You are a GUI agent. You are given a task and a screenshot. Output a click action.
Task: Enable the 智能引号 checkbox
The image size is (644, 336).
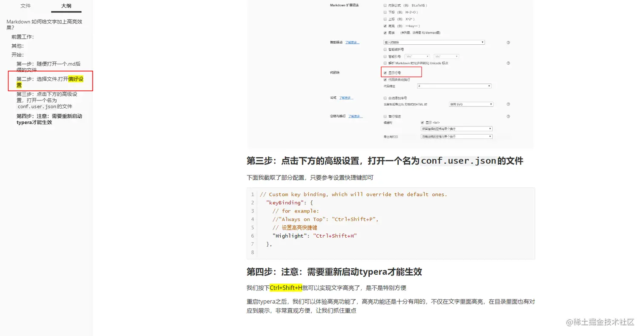coord(385,56)
